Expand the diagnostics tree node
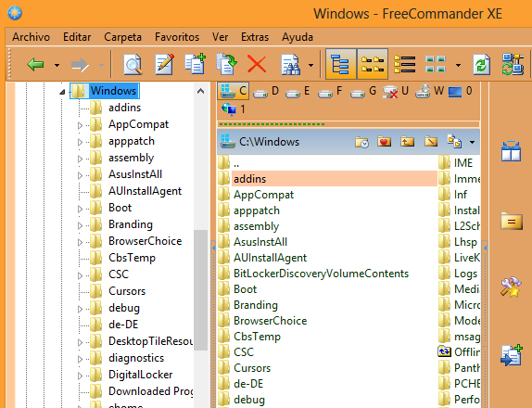 [x=80, y=359]
